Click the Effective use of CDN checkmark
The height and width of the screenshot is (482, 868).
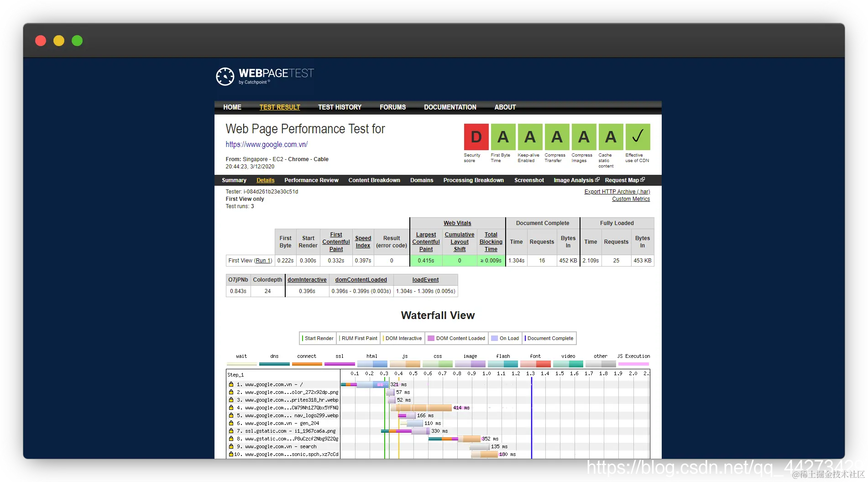pos(638,137)
